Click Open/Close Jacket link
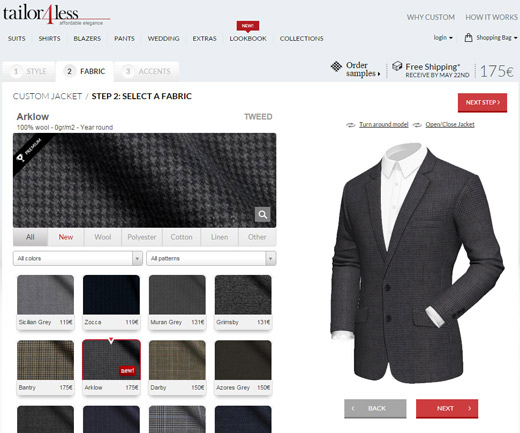 (450, 125)
